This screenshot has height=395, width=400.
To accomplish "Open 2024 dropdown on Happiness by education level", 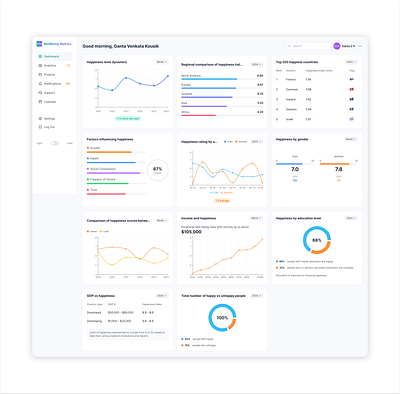I will 351,218.
